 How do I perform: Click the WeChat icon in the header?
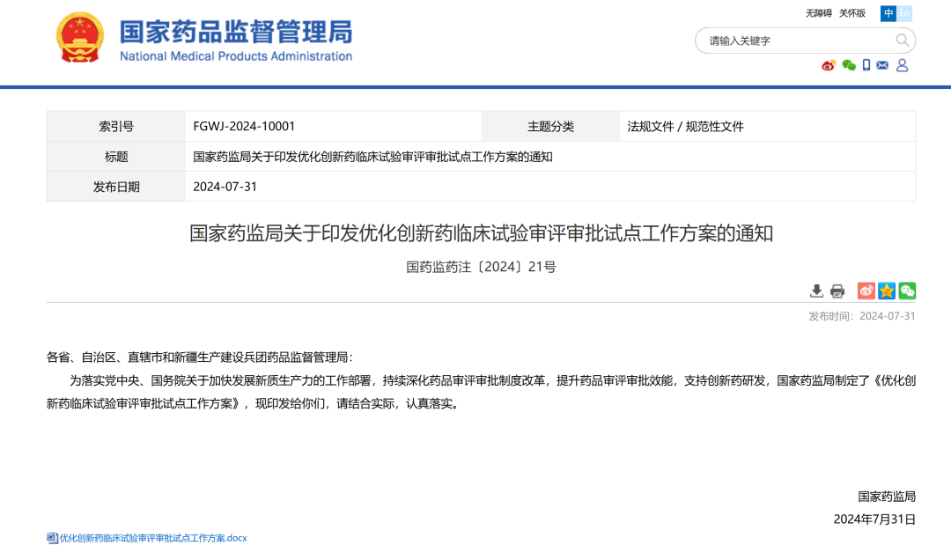(848, 65)
